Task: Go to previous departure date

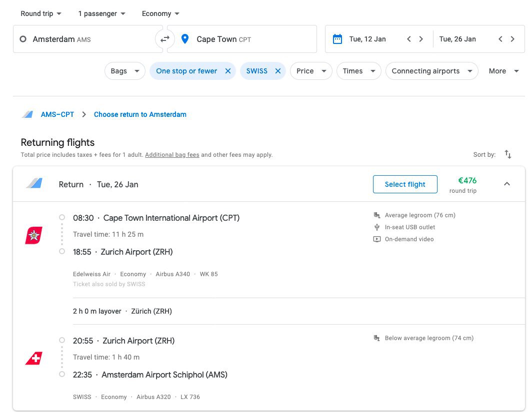Action: (409, 39)
